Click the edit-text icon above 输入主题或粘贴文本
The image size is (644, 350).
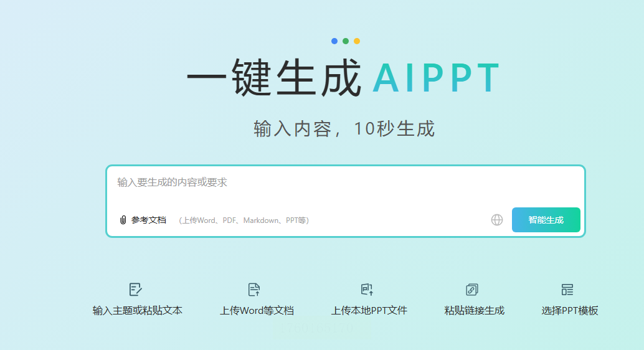136,290
